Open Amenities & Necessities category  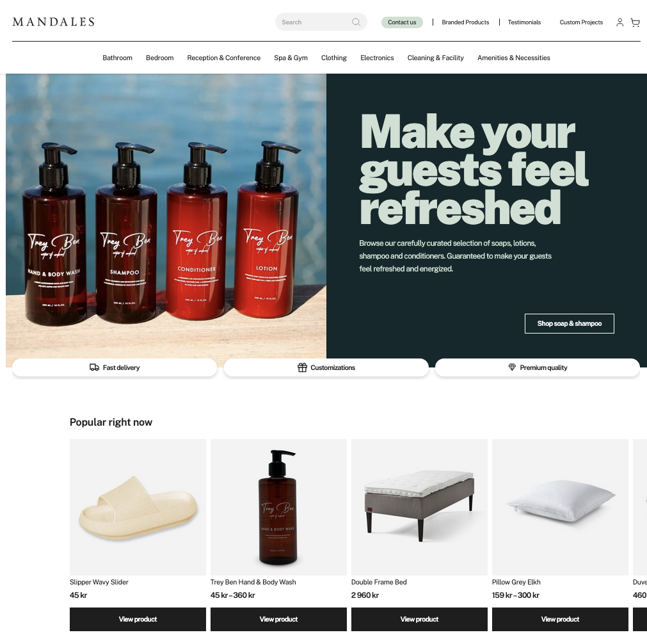tap(514, 58)
